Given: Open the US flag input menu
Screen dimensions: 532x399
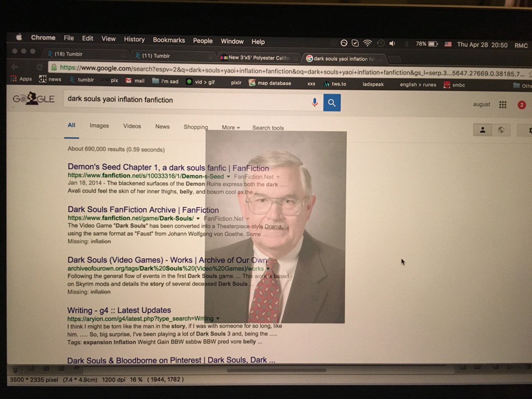Looking at the screenshot, I should click(448, 44).
